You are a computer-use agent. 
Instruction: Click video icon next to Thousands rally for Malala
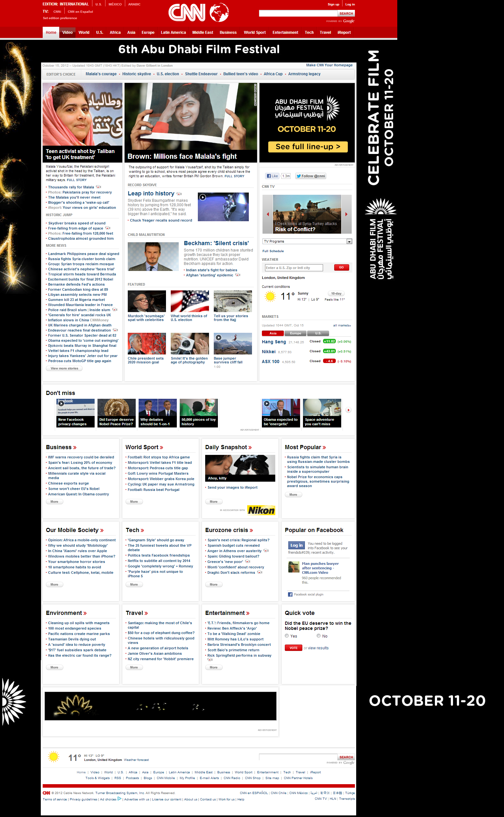pyautogui.click(x=98, y=187)
